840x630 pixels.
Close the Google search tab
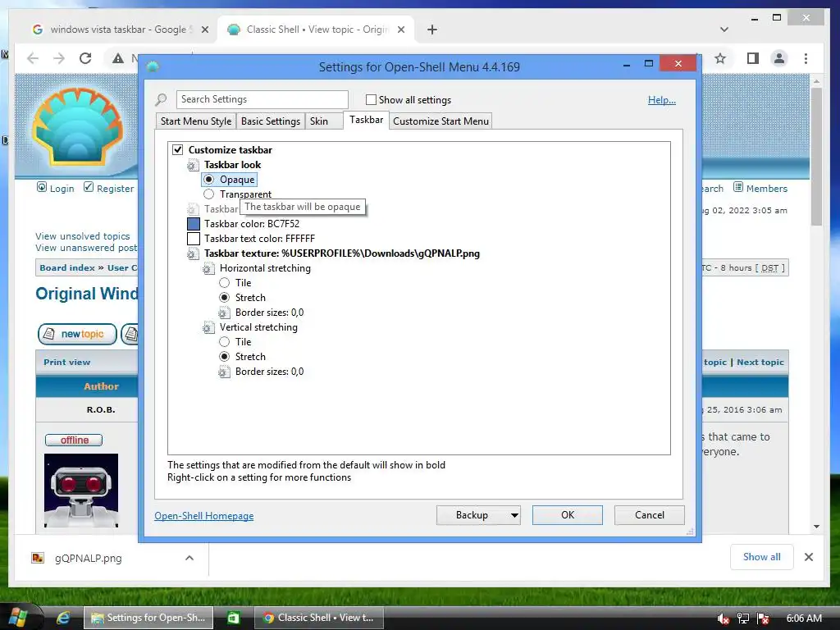[x=204, y=30]
